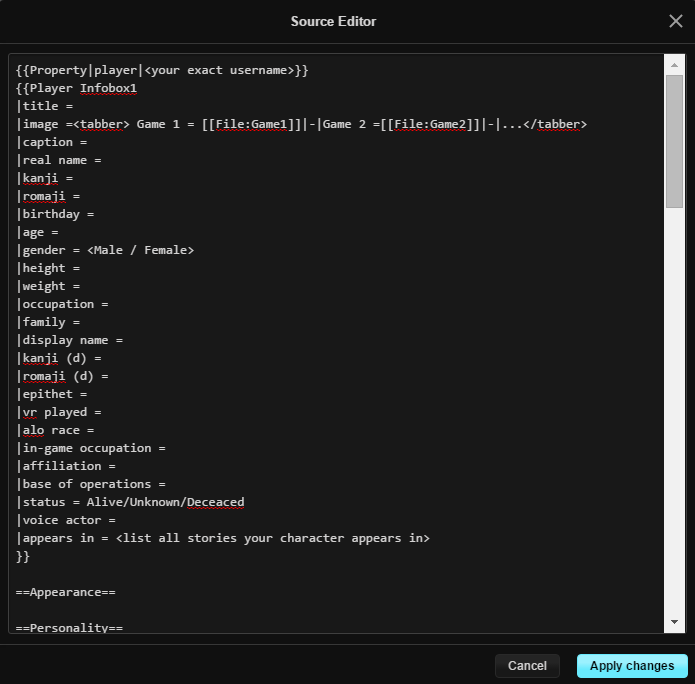
Task: Click the '|kanji =' line
Action: coord(44,178)
